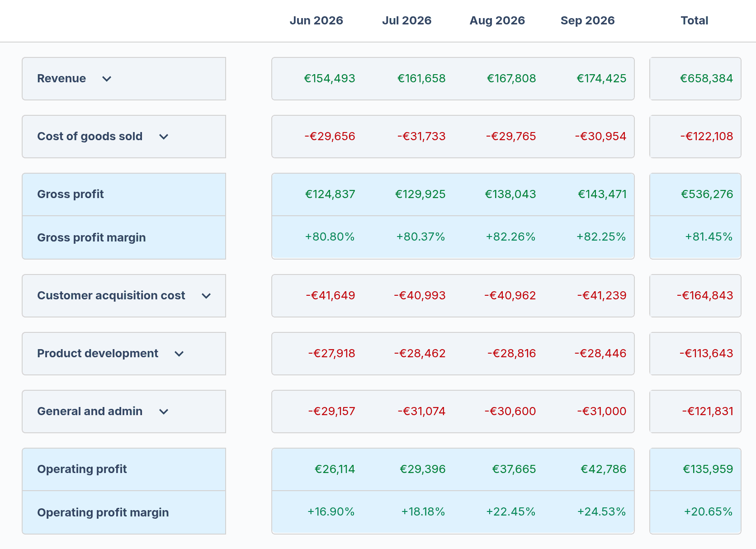Click total revenue €658,384
756x549 pixels.
pos(707,78)
